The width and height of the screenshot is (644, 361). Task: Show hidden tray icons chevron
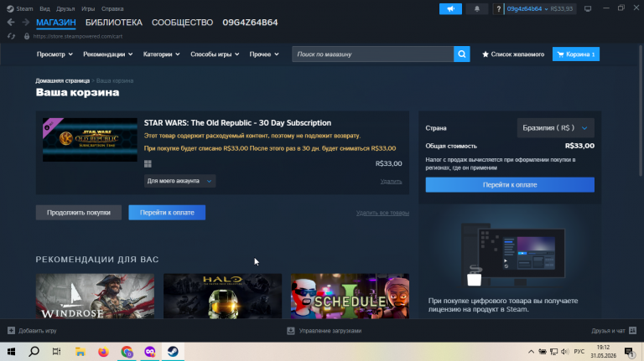(531, 352)
